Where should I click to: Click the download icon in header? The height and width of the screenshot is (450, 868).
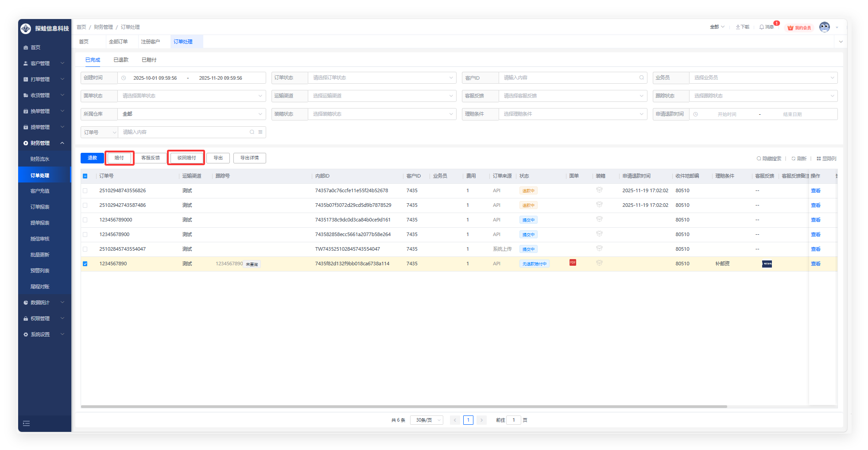[738, 27]
